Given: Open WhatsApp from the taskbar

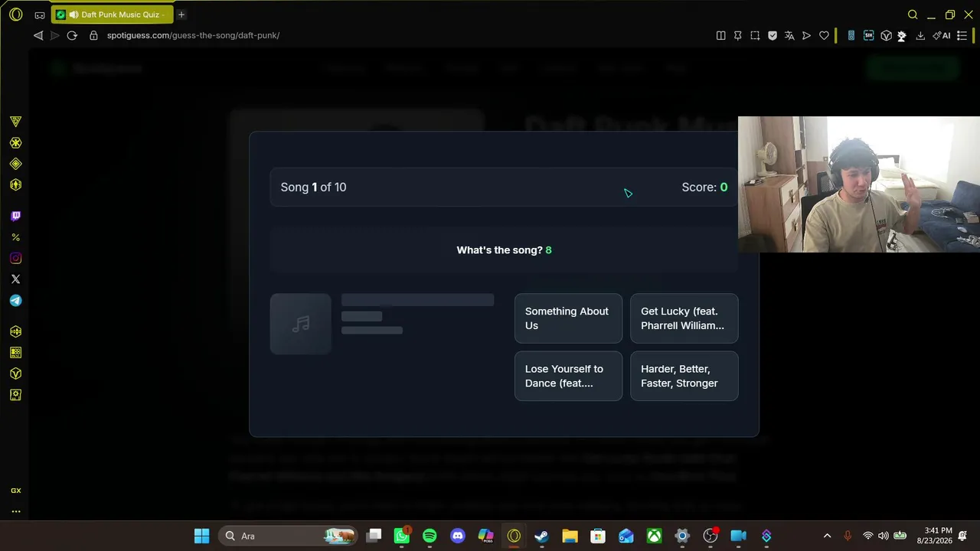Looking at the screenshot, I should [x=402, y=536].
